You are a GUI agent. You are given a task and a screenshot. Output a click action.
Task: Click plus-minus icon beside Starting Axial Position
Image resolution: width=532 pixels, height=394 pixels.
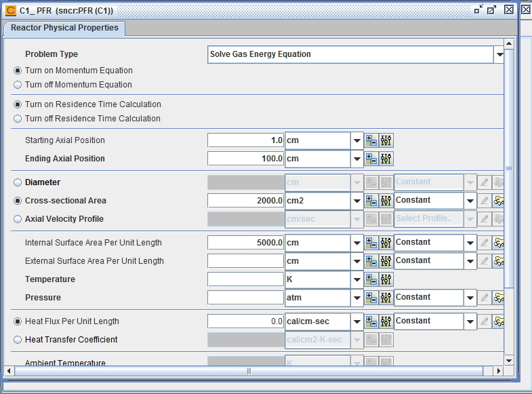[371, 140]
